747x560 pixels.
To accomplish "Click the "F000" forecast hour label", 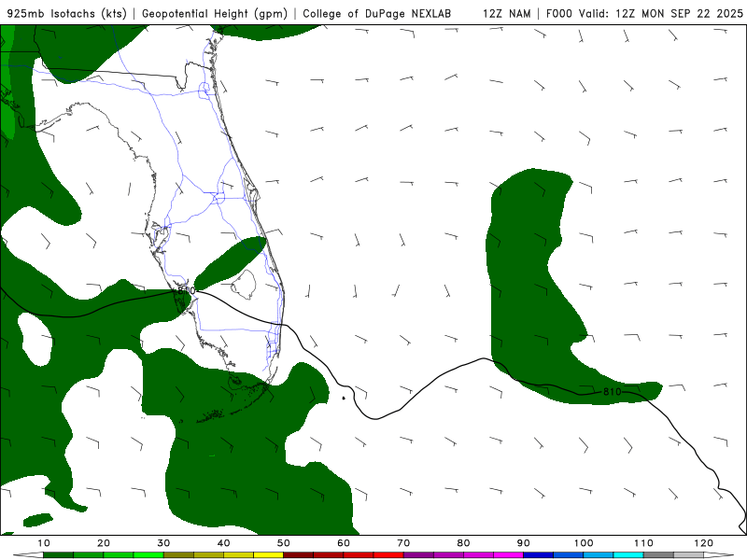I will coord(558,13).
